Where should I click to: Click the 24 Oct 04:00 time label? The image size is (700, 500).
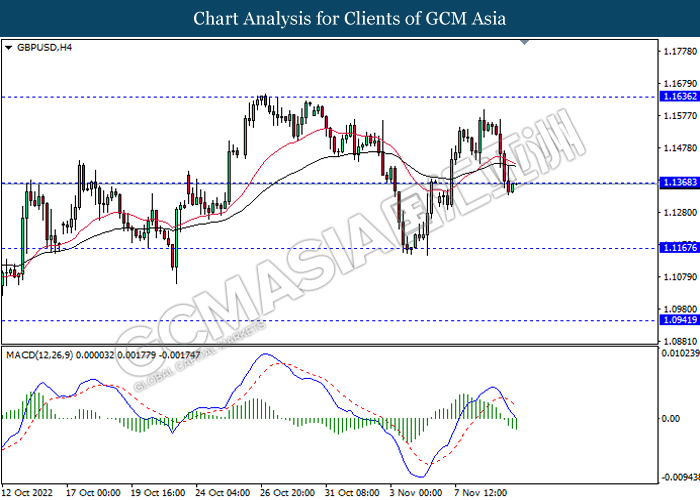(x=222, y=493)
